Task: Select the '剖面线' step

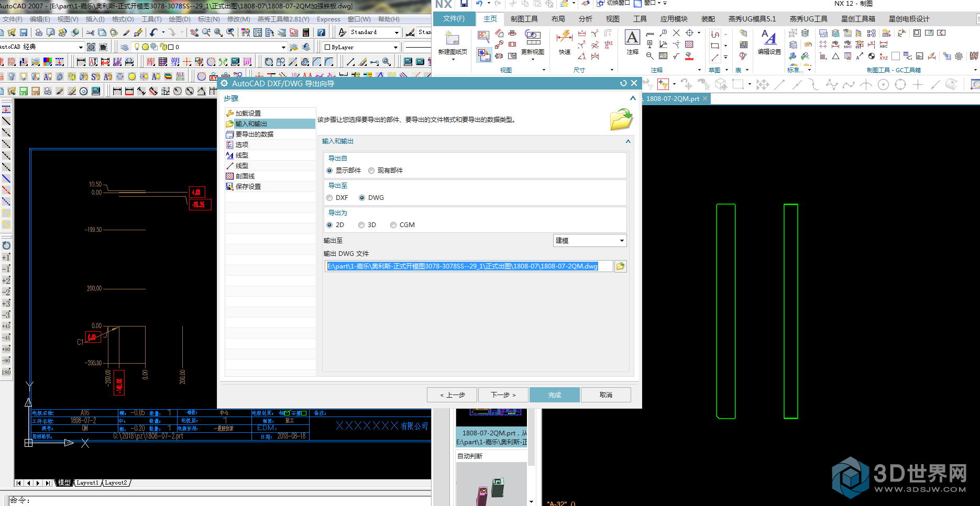Action: [x=270, y=176]
